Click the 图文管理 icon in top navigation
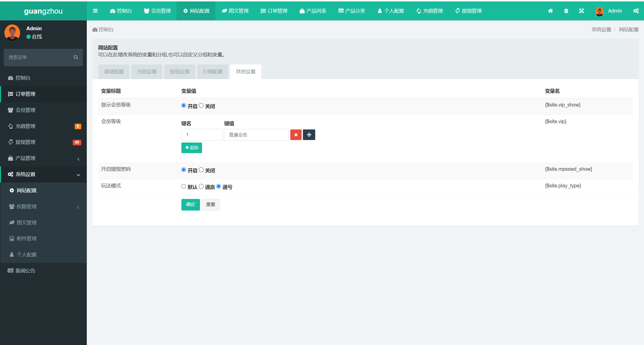The image size is (644, 345). tap(224, 11)
